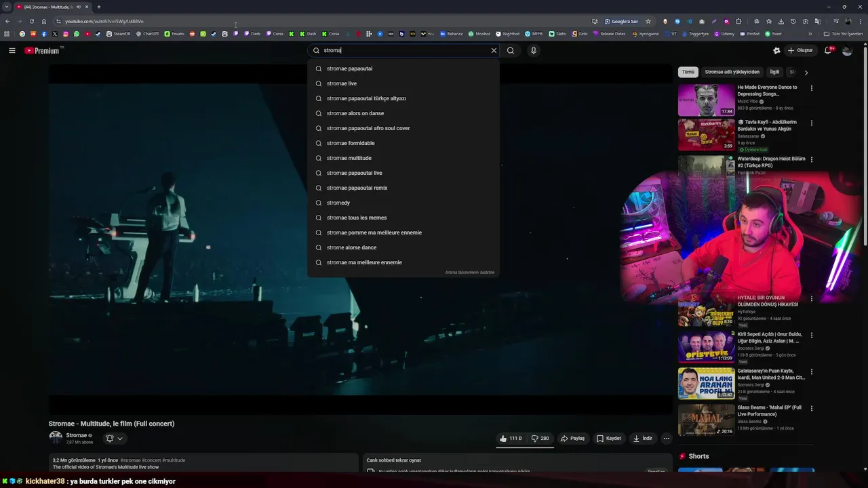Open more actions ellipsis under video
Screen dimensions: 868x488
tap(666, 439)
